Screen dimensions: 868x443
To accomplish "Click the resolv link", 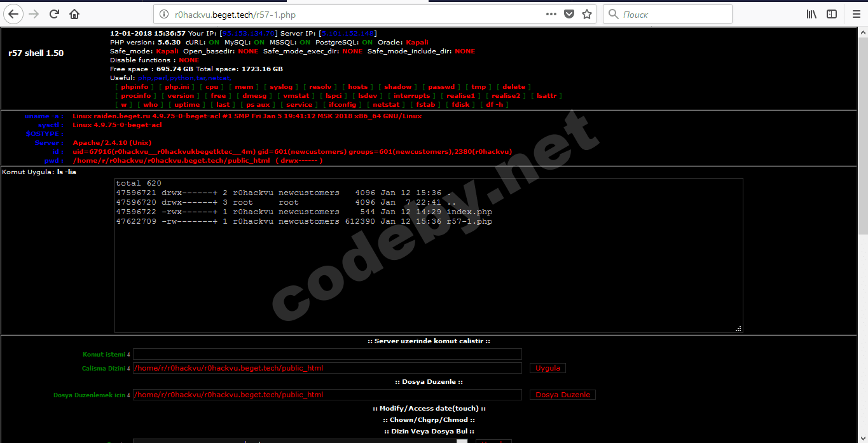I will coord(320,86).
